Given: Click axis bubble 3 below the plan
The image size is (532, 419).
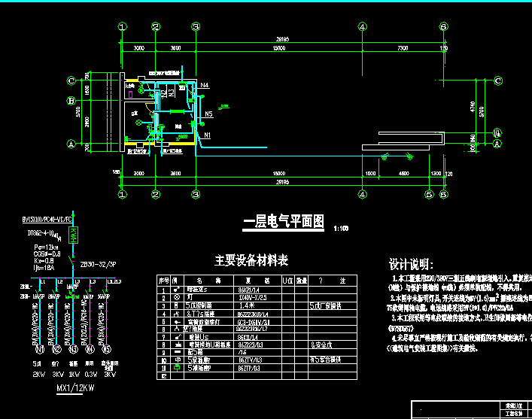Looking at the screenshot, I should [196, 194].
